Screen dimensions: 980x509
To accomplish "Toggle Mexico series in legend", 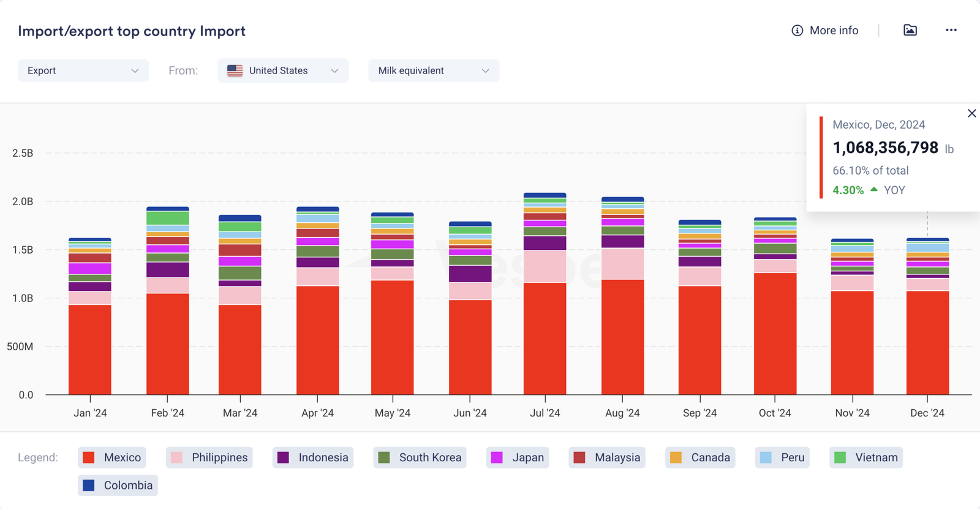I will (112, 458).
